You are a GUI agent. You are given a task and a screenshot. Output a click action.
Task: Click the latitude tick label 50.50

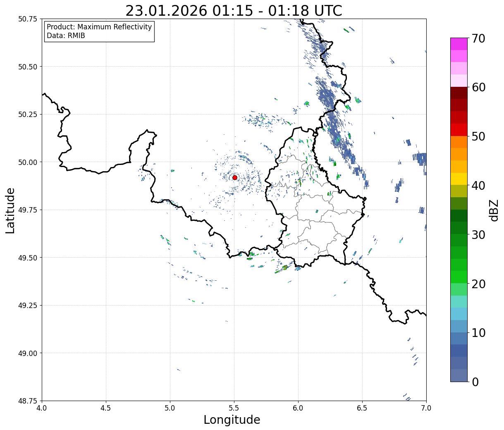point(28,67)
